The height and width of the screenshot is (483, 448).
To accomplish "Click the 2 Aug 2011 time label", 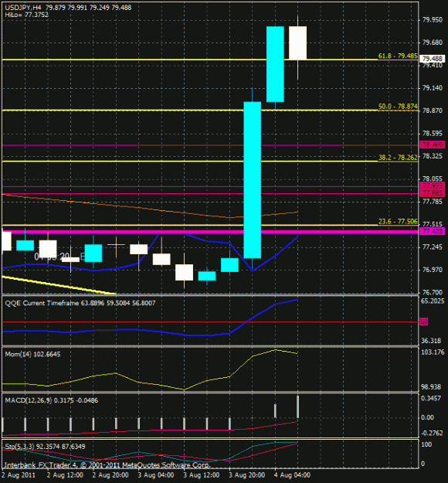I will point(19,475).
